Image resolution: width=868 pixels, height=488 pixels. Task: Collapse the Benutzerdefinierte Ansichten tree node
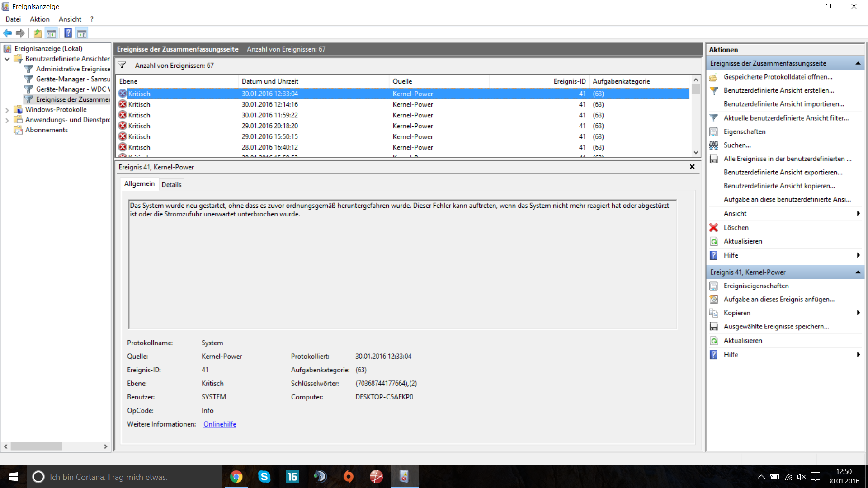click(x=7, y=59)
